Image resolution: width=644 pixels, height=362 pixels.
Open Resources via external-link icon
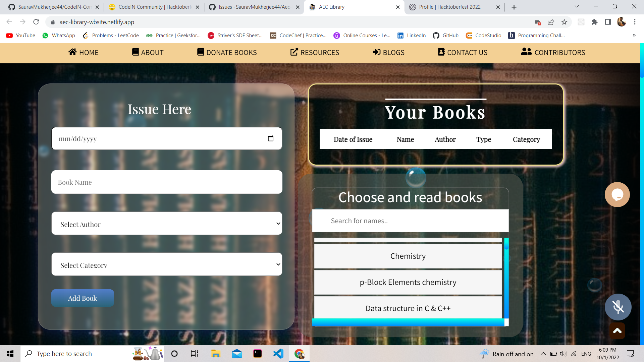pos(294,52)
